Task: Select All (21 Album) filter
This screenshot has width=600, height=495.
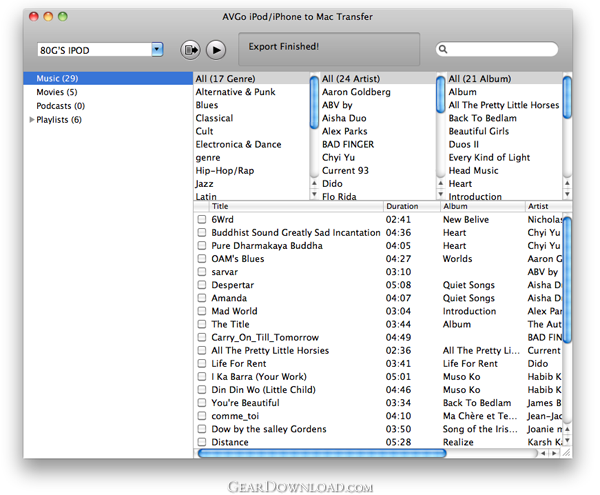Action: [x=504, y=79]
